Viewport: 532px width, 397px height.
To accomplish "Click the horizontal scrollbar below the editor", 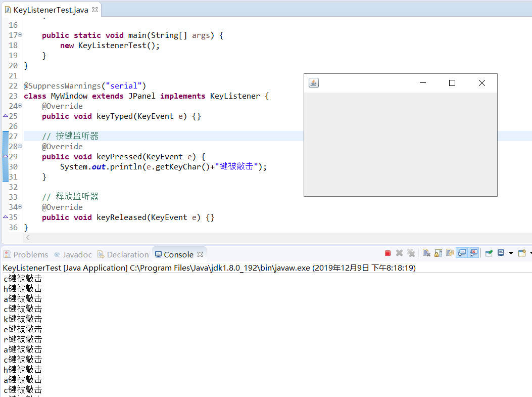I will (253, 238).
